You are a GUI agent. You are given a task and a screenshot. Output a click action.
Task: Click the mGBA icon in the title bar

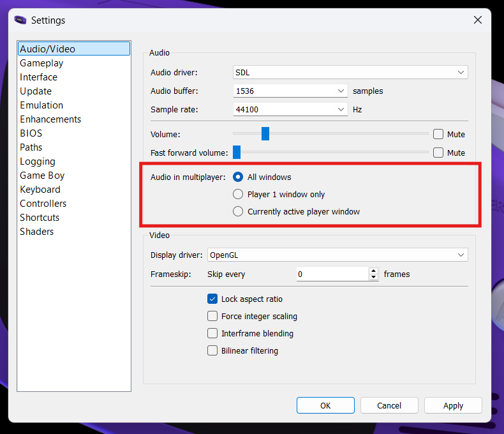click(20, 20)
